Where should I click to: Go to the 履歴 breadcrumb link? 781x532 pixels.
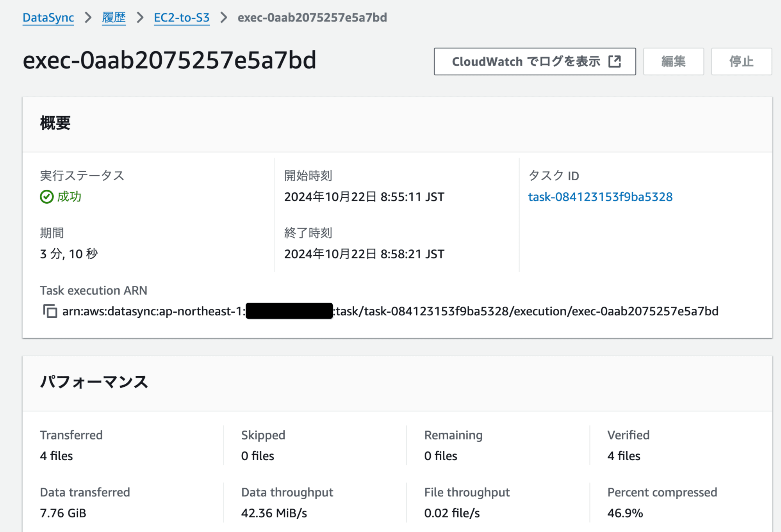[x=114, y=18]
